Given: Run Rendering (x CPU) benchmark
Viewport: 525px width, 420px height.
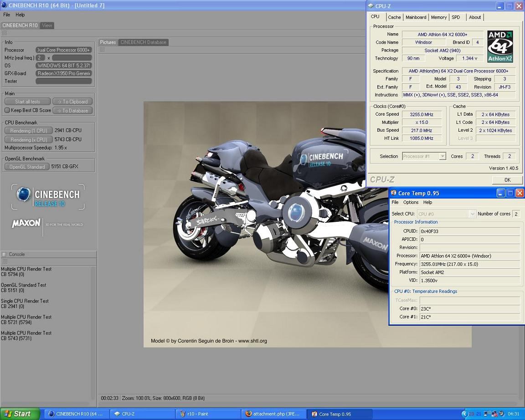Looking at the screenshot, I should 28,139.
